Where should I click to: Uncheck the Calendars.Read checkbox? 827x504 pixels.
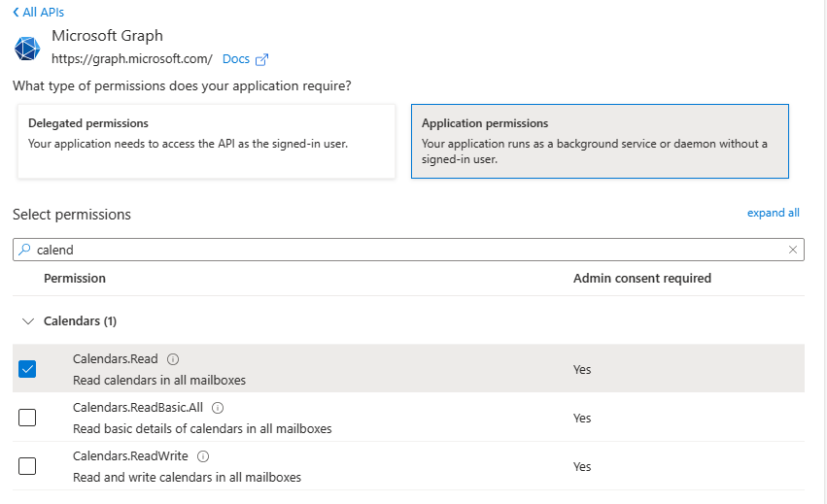pyautogui.click(x=27, y=369)
